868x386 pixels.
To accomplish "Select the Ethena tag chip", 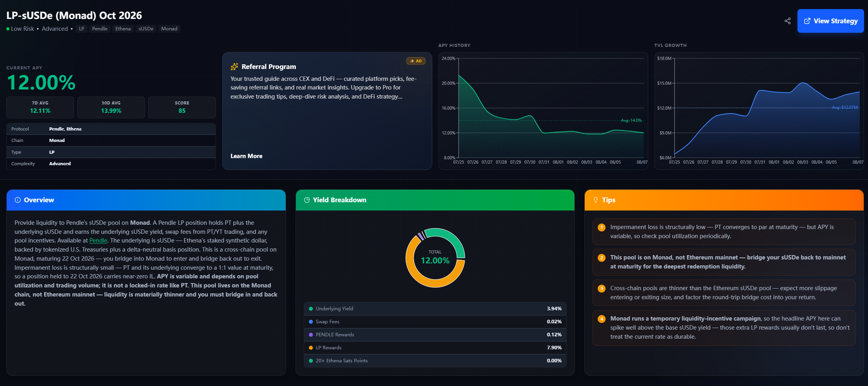I will tap(123, 29).
